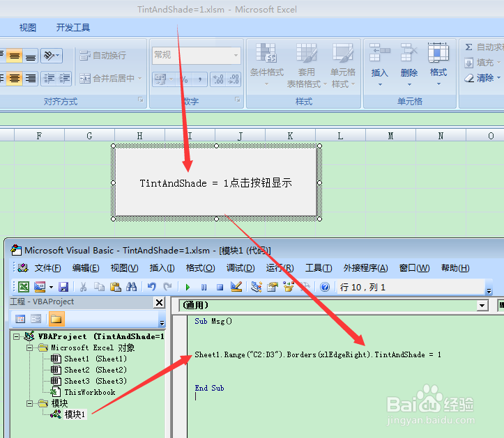Screen dimensions: 504x438
Task: Open 编辑(E) menu in VBA editor
Action: [86, 268]
